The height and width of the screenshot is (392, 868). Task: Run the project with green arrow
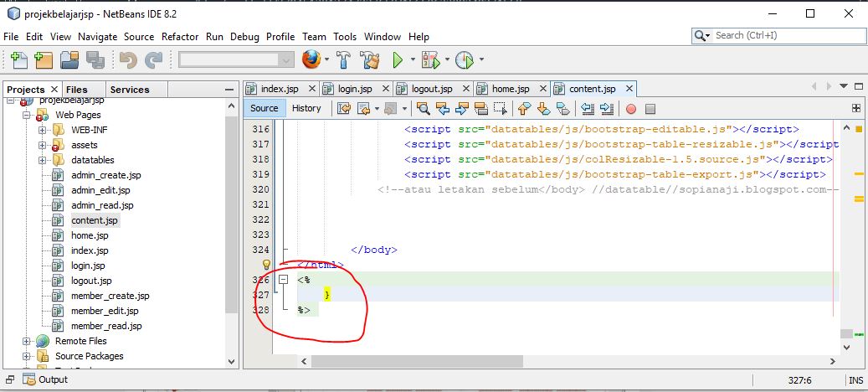[398, 59]
